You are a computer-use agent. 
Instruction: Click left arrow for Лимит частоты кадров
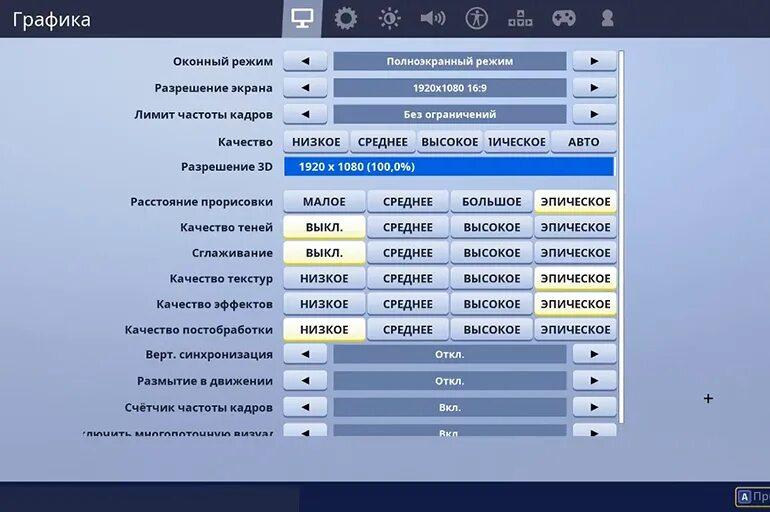305,114
